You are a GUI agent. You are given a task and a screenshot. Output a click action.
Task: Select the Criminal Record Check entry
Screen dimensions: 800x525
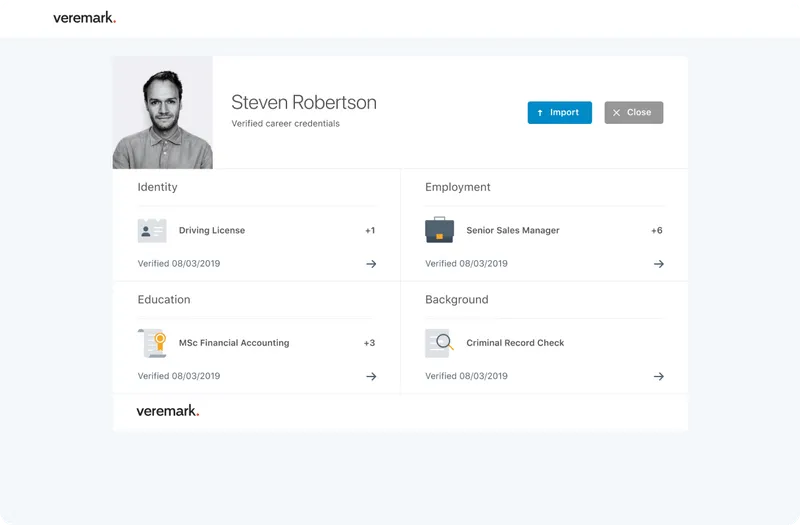coord(515,343)
